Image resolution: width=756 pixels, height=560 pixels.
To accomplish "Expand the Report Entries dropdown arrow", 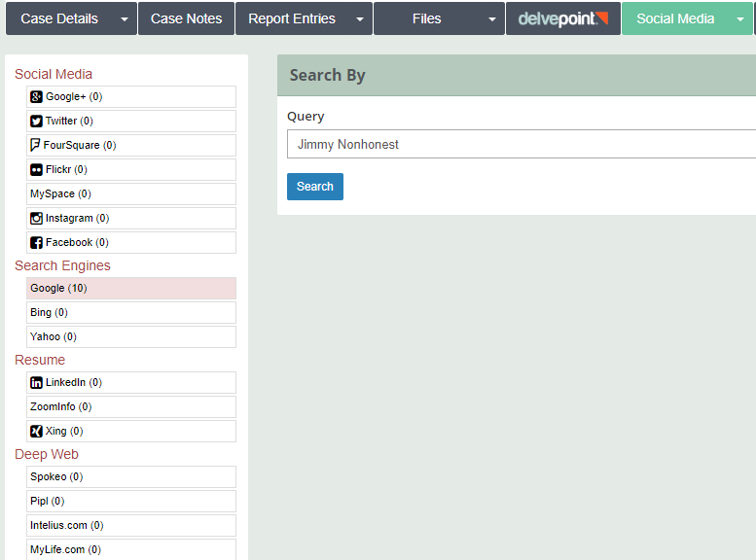I will point(360,19).
